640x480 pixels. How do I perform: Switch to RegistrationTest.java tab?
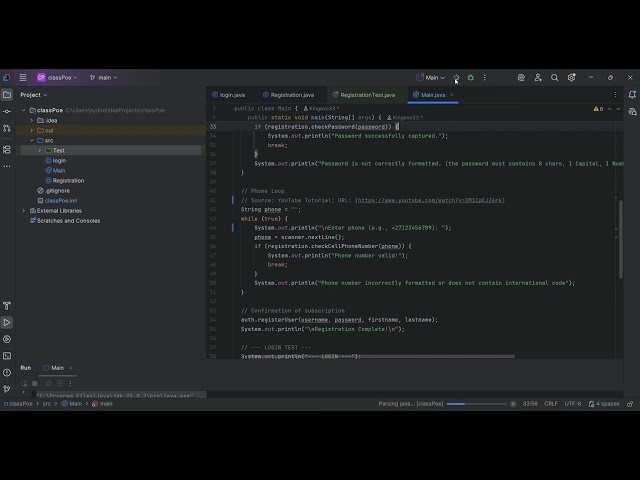364,95
